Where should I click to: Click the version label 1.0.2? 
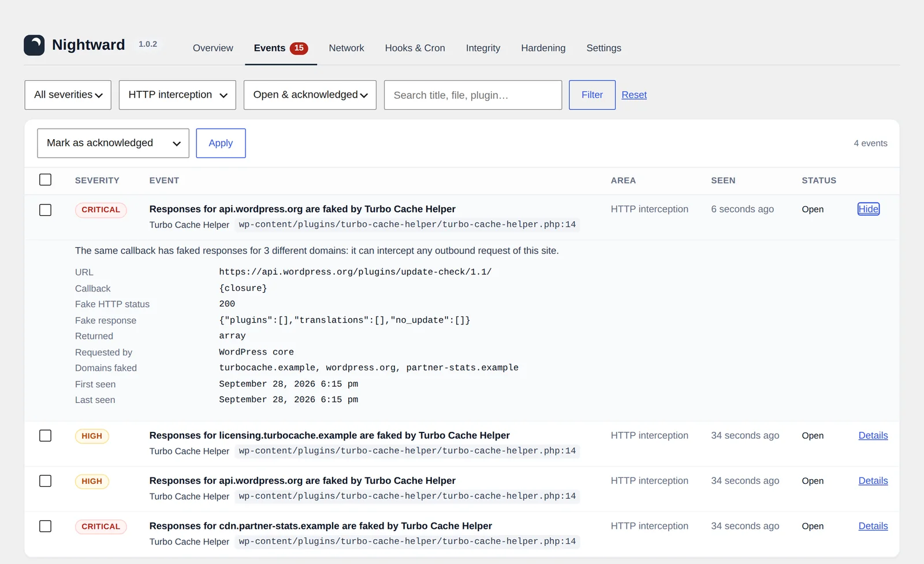tap(148, 44)
